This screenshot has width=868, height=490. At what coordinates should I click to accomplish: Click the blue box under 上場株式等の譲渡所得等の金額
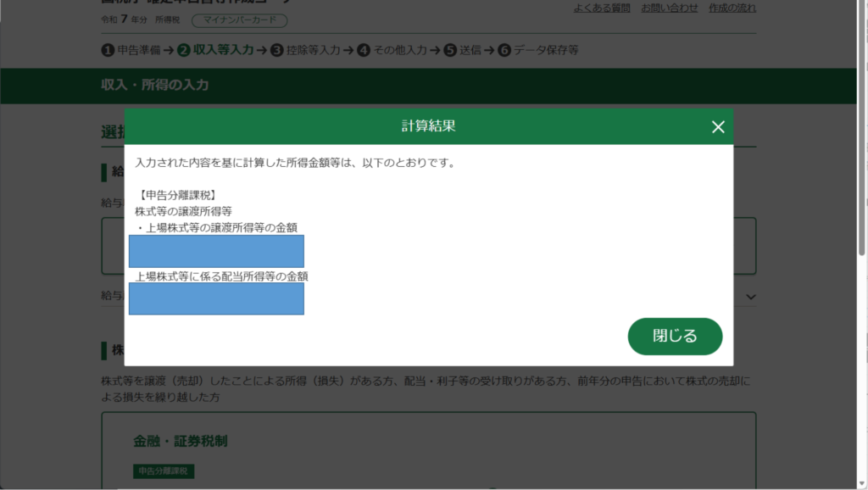pos(216,252)
